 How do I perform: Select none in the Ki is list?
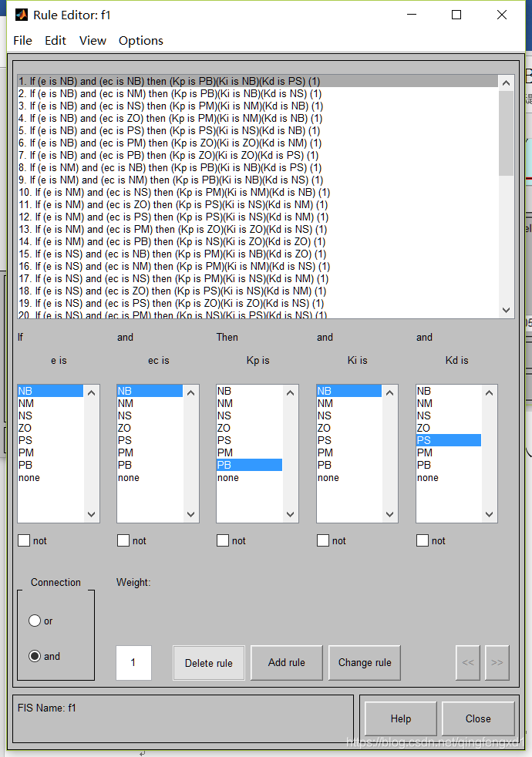(349, 477)
